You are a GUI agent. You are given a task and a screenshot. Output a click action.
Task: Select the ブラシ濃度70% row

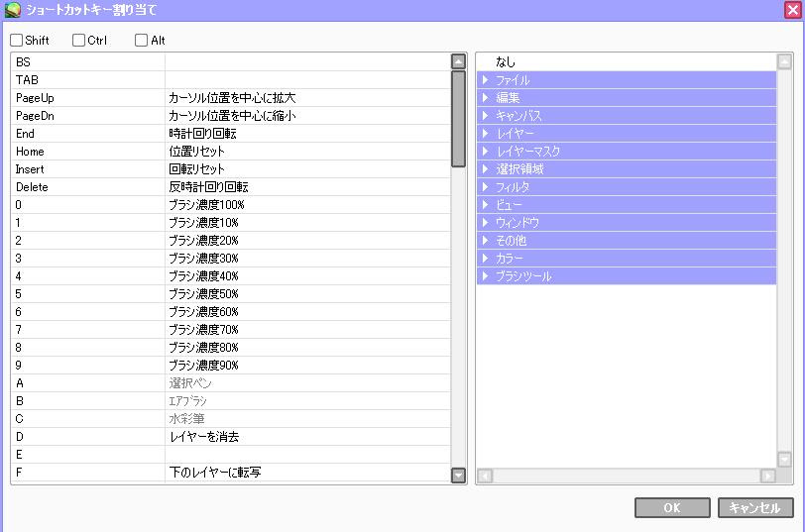(x=231, y=329)
